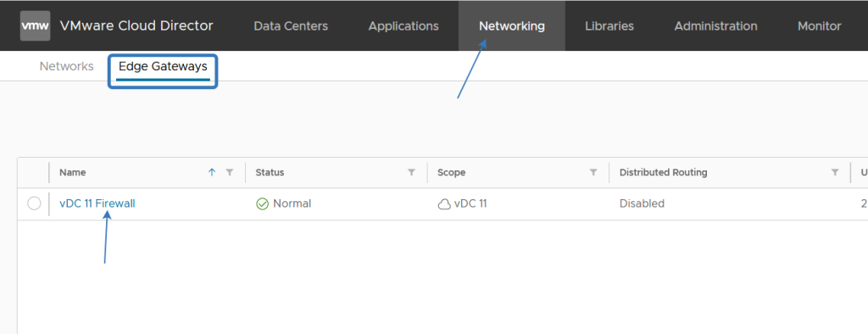Click the vmw logo icon
Viewport: 868px width, 334px height.
click(x=35, y=26)
